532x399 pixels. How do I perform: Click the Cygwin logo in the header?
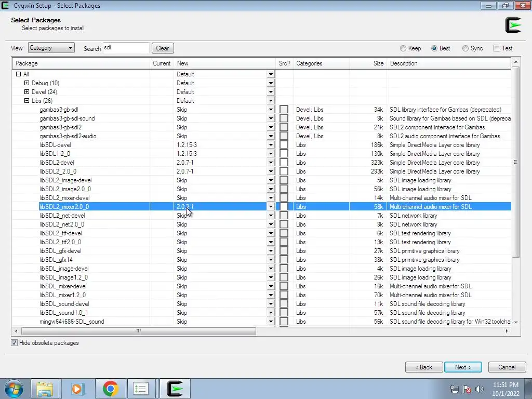513,25
